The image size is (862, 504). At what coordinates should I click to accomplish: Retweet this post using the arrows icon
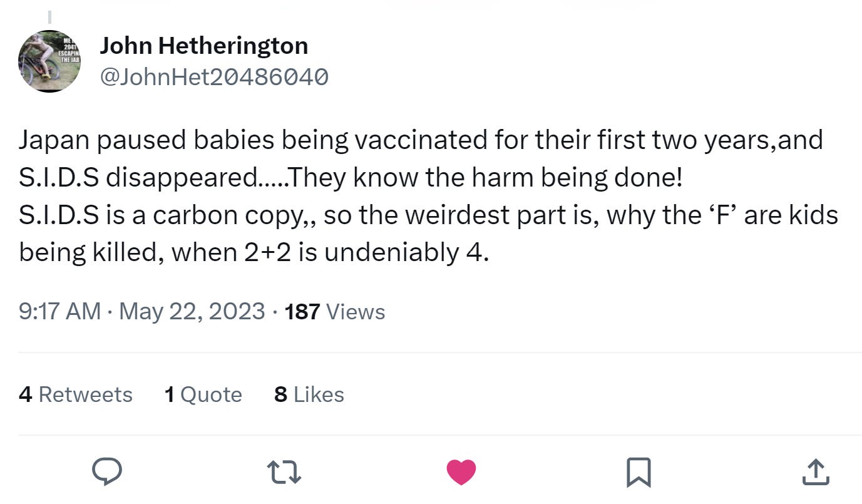point(285,472)
